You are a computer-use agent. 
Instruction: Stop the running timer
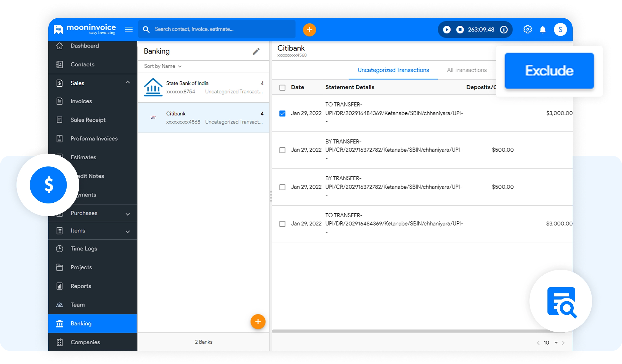coord(460,30)
